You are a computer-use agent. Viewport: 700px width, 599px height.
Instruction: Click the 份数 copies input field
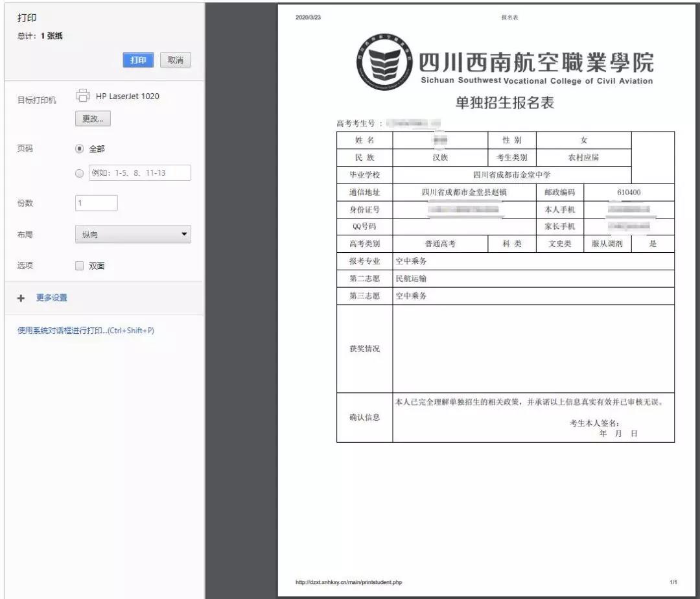[x=97, y=203]
